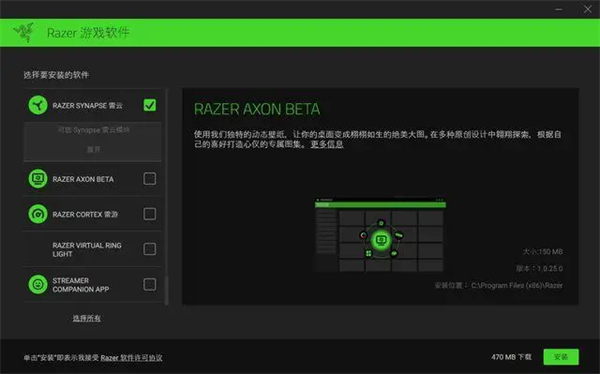The image size is (600, 374).
Task: Check the Razer Axon Beta checkbox
Action: point(150,178)
